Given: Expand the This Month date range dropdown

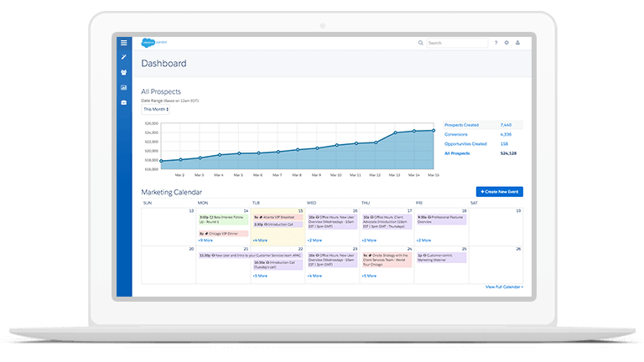Looking at the screenshot, I should coord(156,109).
